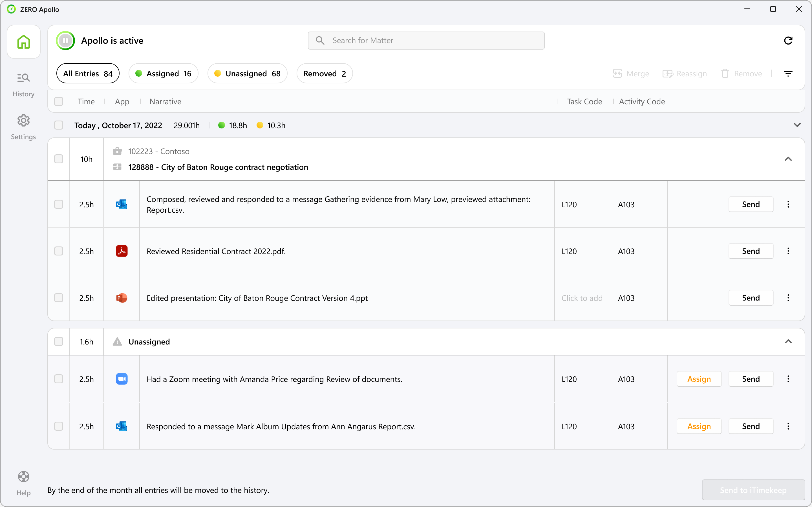The image size is (812, 507).
Task: Click to add a Task Code for the presentation entry
Action: (x=582, y=298)
